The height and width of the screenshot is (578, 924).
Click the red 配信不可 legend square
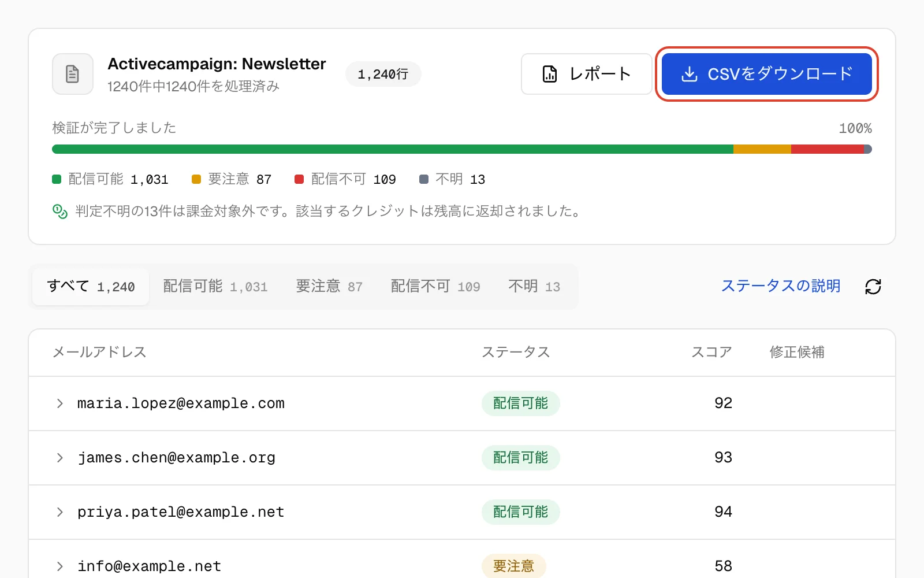tap(299, 179)
